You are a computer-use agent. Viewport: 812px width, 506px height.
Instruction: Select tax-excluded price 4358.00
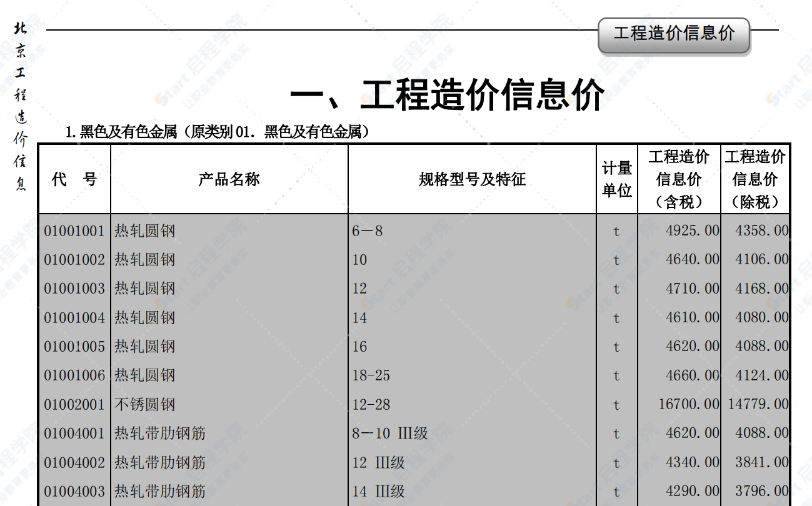coord(762,231)
